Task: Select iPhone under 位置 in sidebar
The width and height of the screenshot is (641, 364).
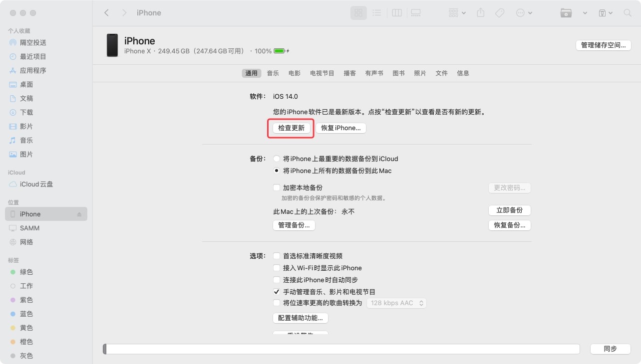Action: click(46, 214)
